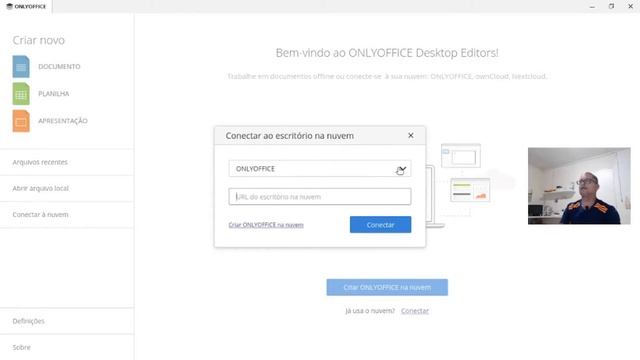
Task: Click the blue Documento file icon
Action: point(21,67)
